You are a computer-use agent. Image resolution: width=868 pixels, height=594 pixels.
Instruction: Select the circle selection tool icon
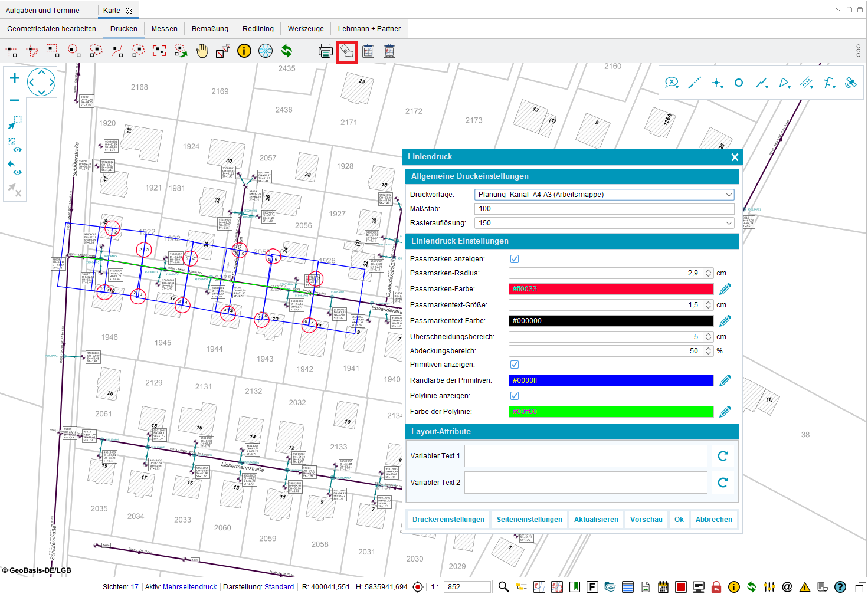[x=74, y=51]
